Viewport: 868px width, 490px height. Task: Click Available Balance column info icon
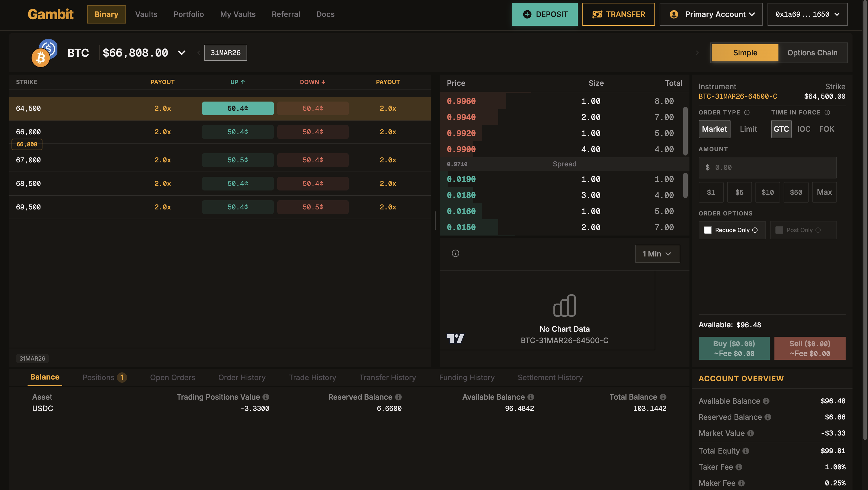click(x=531, y=397)
